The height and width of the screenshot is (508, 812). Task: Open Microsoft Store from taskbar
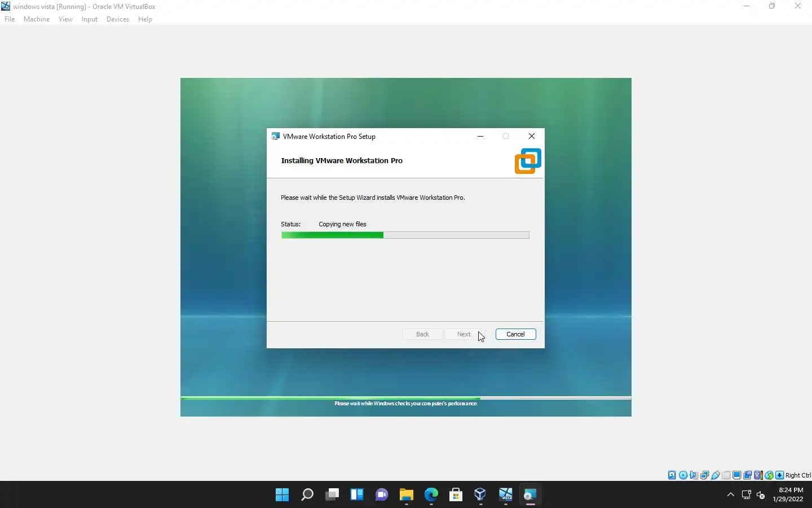point(456,495)
